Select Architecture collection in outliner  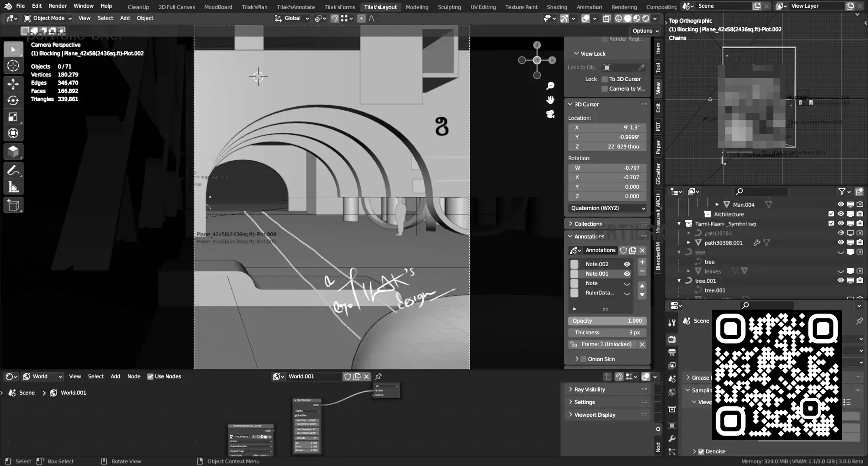(729, 214)
